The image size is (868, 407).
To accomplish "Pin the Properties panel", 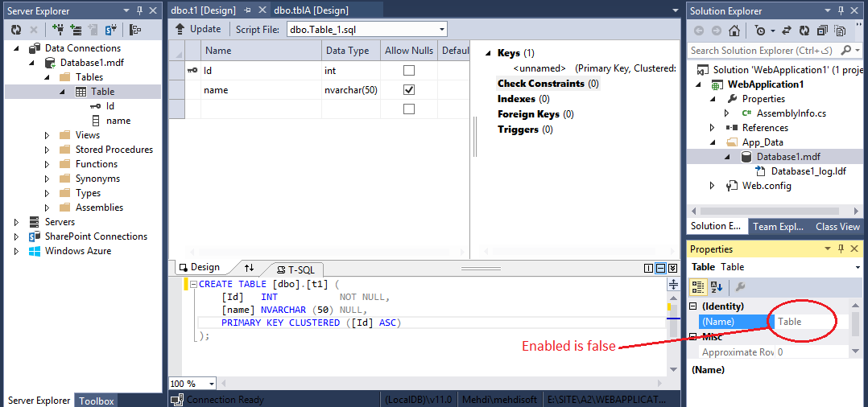I will click(x=841, y=249).
